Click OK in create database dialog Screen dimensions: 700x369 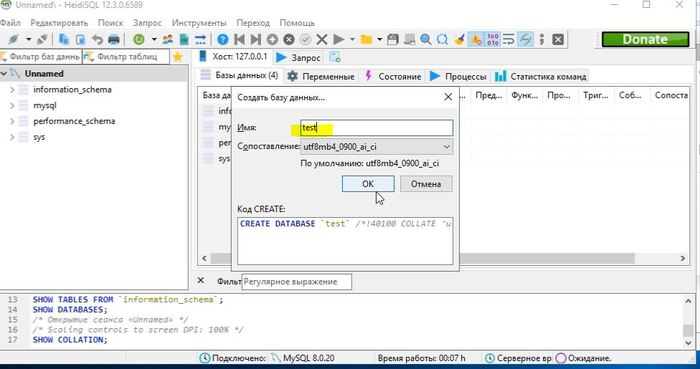368,184
